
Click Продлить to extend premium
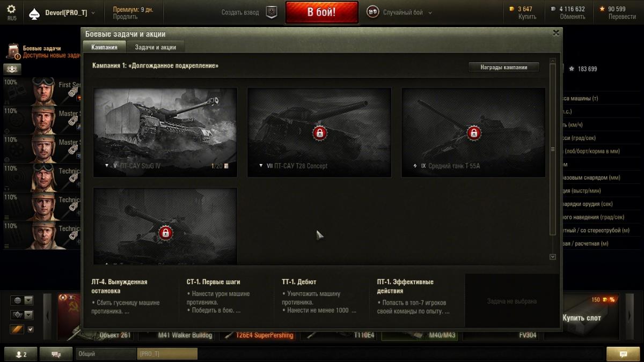(125, 17)
